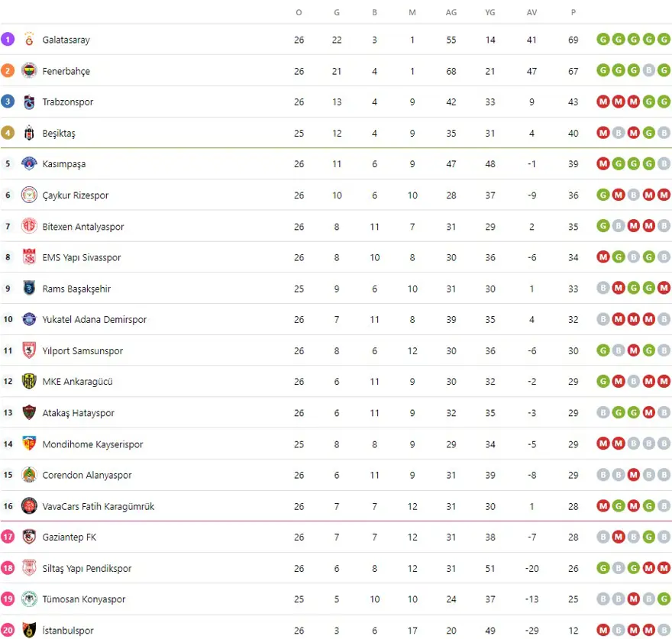Click the rank 17 relegation position badge
Screen dimensions: 672x639
8,537
